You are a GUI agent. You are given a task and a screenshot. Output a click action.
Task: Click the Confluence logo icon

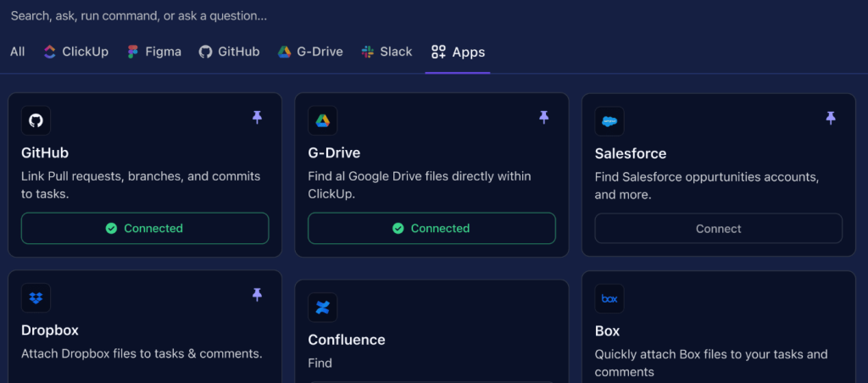click(x=323, y=308)
